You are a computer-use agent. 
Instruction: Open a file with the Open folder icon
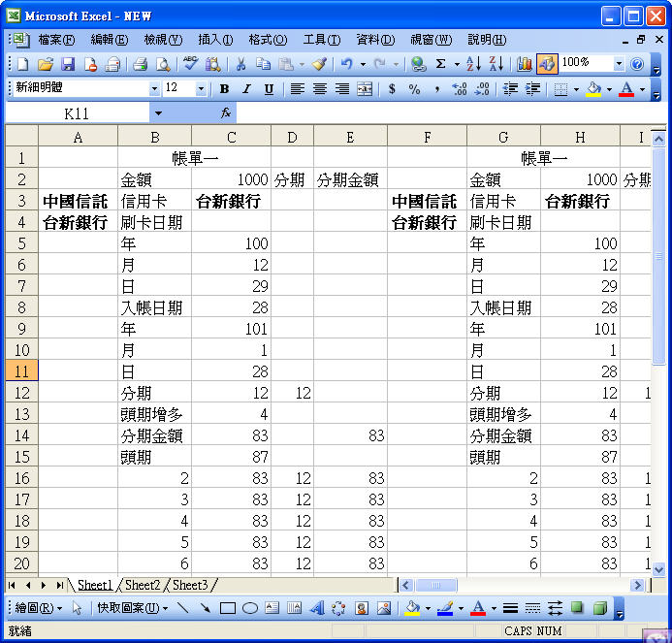pyautogui.click(x=46, y=64)
